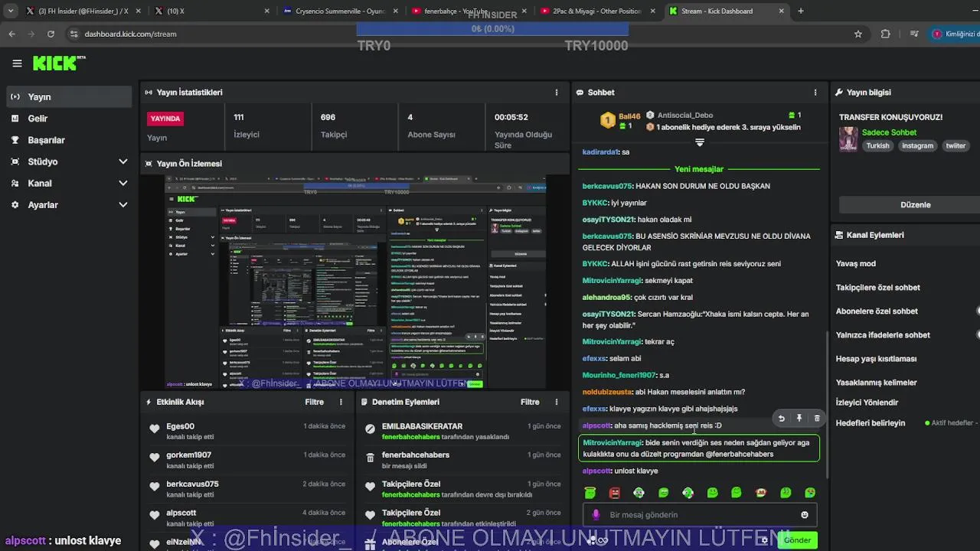Reload the dashboard page
The image size is (980, 551).
[51, 34]
